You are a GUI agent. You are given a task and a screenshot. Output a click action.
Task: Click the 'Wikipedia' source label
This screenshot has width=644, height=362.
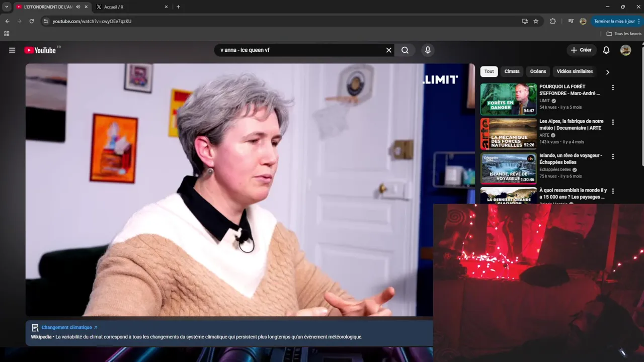point(41,337)
